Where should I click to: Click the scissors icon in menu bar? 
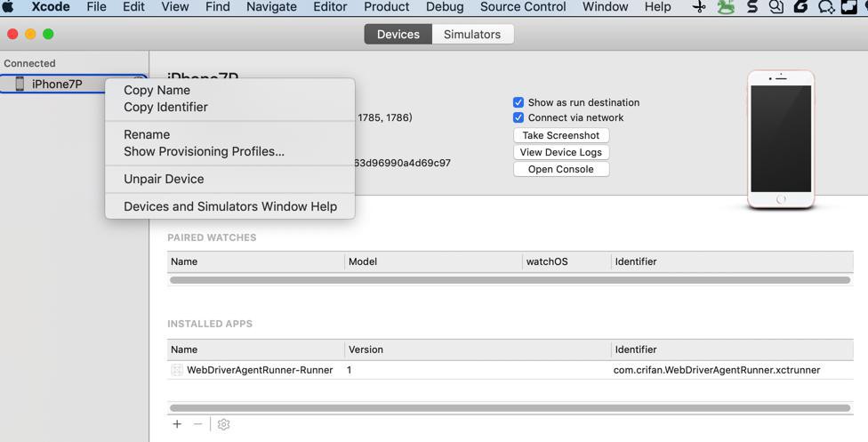[x=700, y=6]
